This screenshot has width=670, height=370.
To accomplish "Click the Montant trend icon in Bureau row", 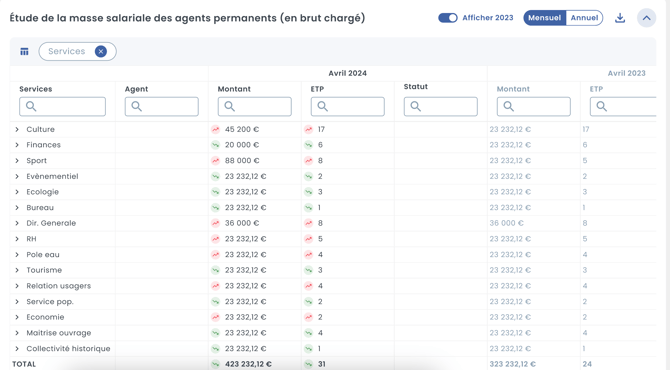I will pyautogui.click(x=215, y=208).
